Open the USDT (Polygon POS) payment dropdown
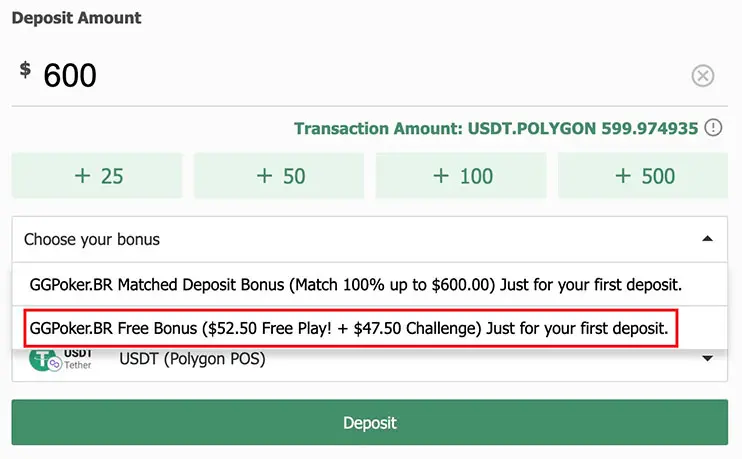742x459 pixels. point(400,358)
